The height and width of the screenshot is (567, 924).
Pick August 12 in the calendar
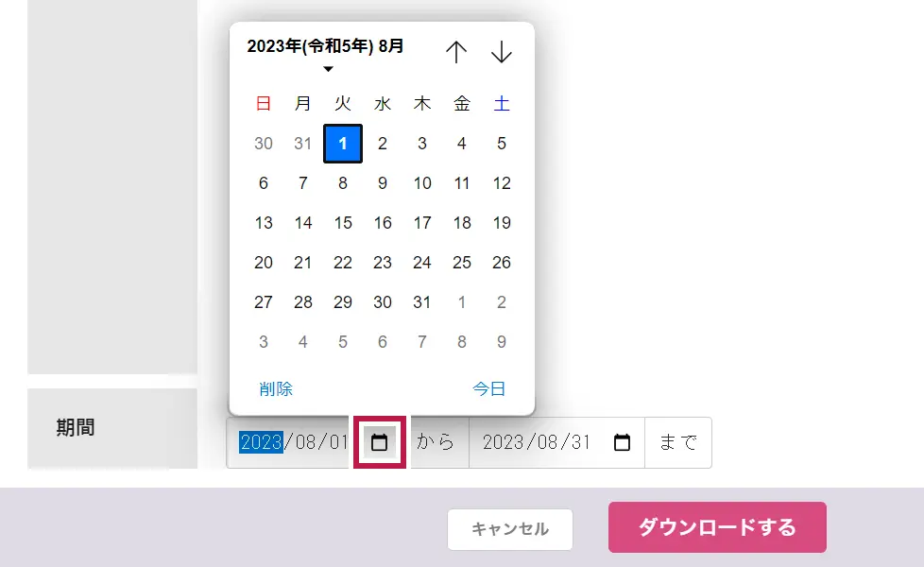click(502, 183)
